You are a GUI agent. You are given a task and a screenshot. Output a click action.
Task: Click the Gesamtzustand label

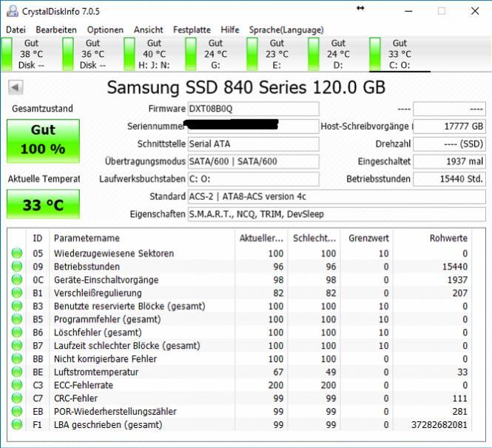pos(42,109)
